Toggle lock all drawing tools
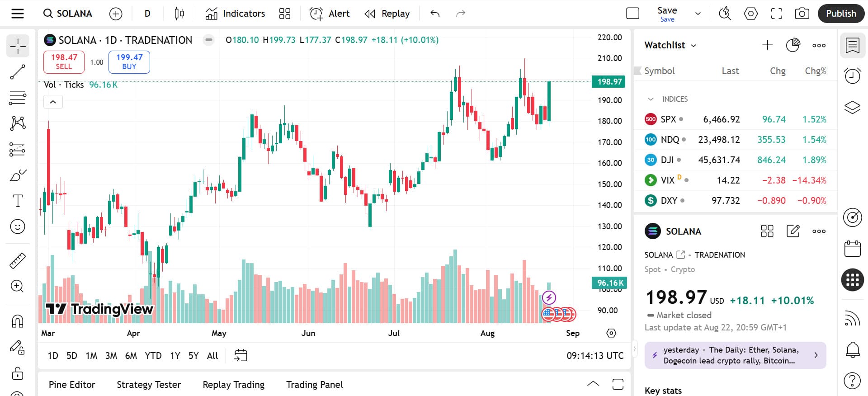This screenshot has height=396, width=868. click(x=18, y=373)
